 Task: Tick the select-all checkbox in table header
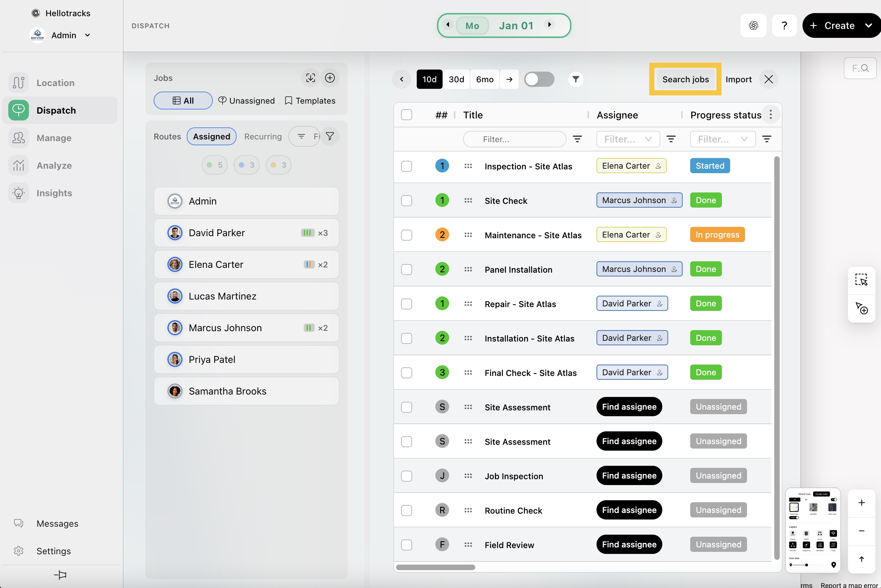[406, 115]
